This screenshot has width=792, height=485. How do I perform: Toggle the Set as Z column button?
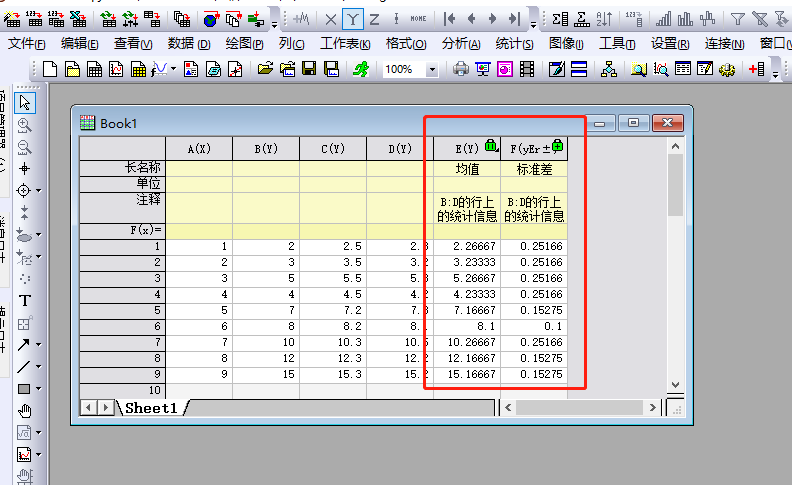[x=374, y=18]
